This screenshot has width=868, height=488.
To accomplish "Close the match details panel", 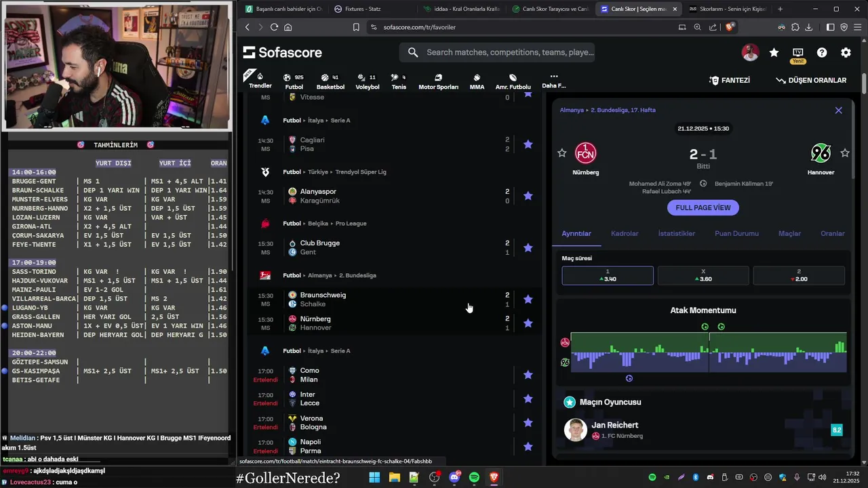I will pos(839,110).
